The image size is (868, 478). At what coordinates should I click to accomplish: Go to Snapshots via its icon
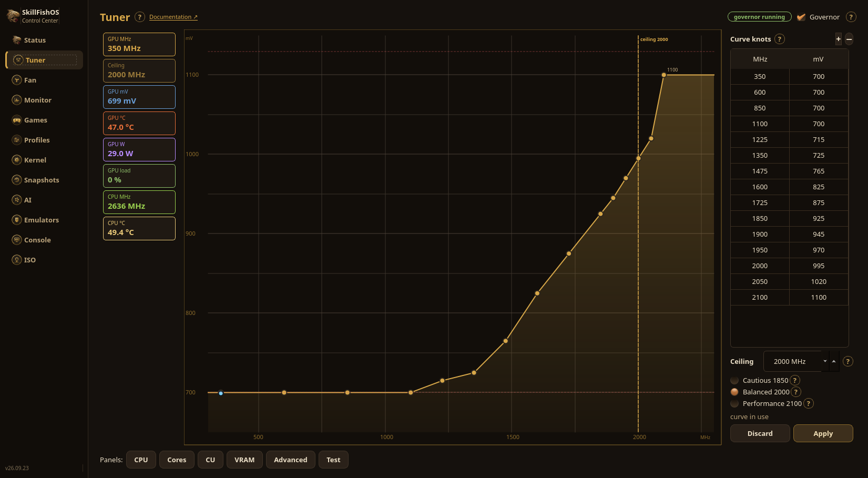click(x=17, y=180)
